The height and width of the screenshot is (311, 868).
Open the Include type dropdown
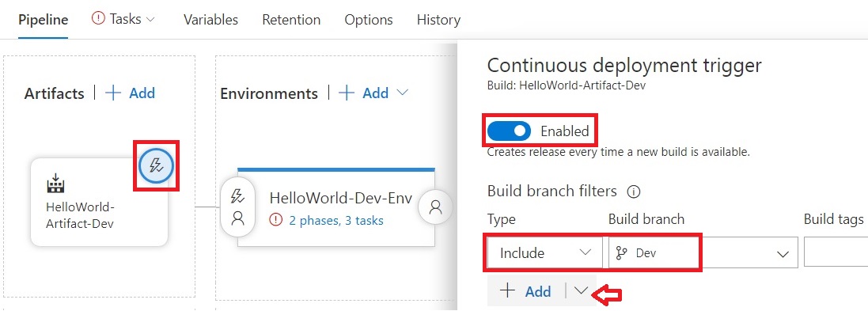[x=544, y=253]
